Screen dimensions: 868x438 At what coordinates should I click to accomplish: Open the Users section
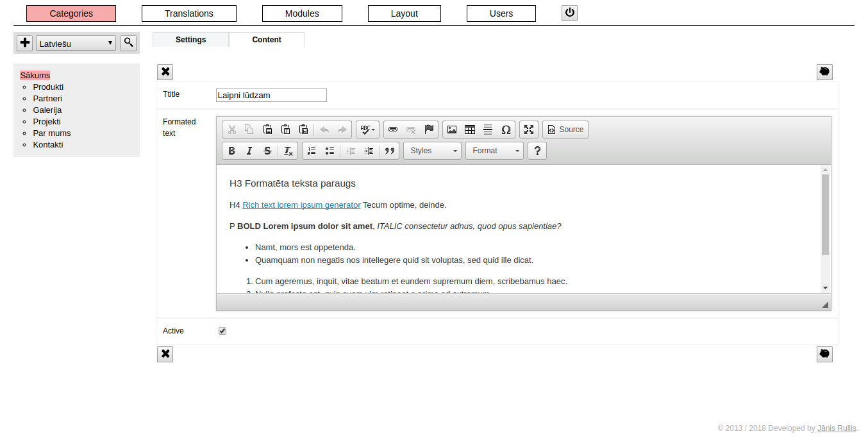(501, 13)
